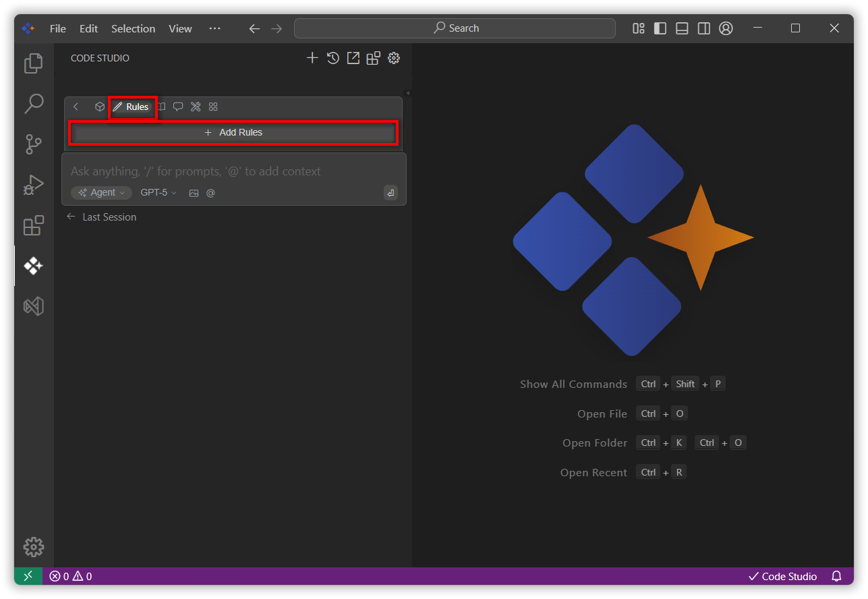Start a new chat with plus icon
Screen dimensions: 868x599
coord(312,58)
